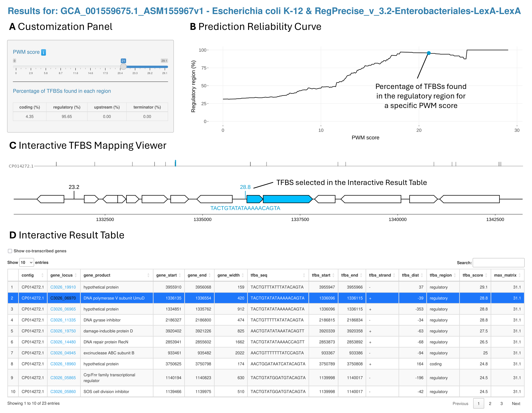This screenshot has width=532, height=413.
Task: Open gene locus link C3026_19910
Action: [63, 287]
